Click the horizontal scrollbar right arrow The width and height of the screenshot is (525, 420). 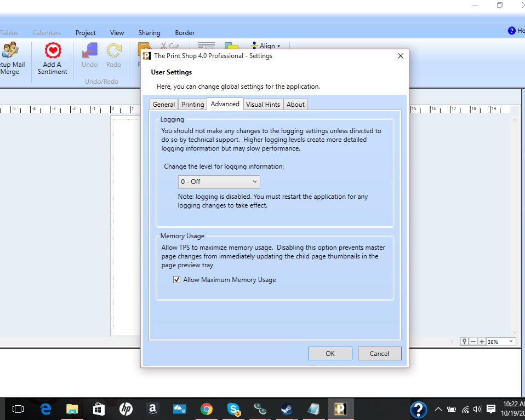coord(452,342)
